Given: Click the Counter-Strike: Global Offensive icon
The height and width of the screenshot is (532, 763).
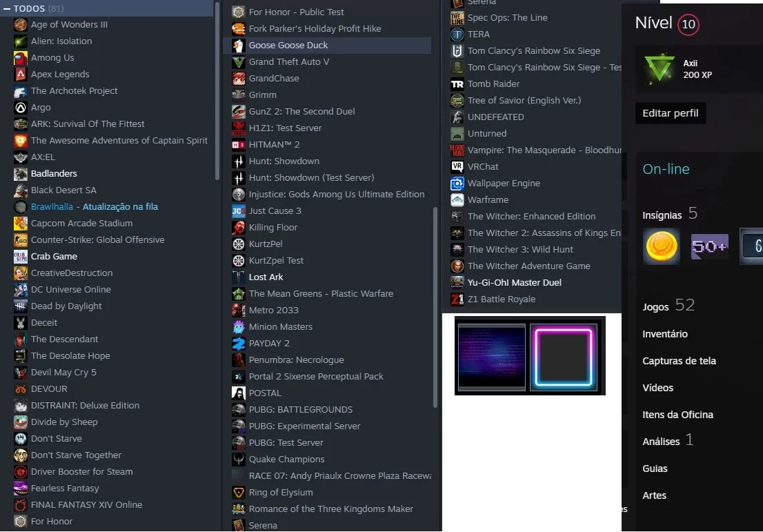Looking at the screenshot, I should click(21, 240).
